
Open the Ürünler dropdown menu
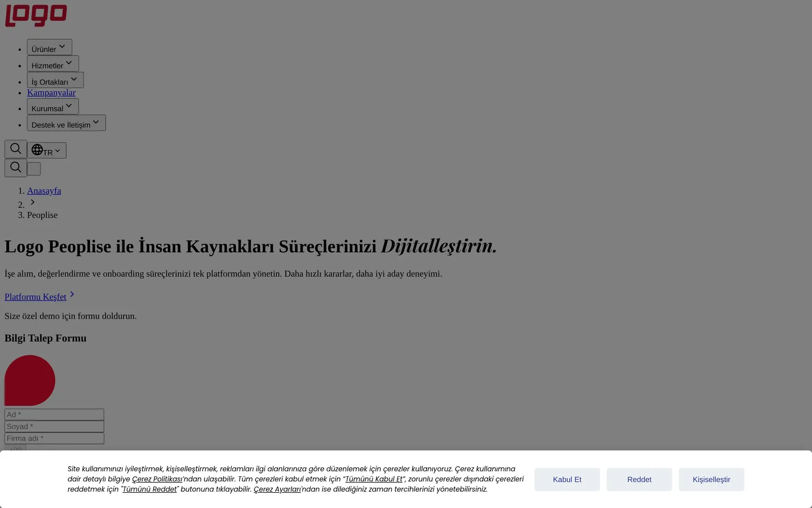coord(50,47)
